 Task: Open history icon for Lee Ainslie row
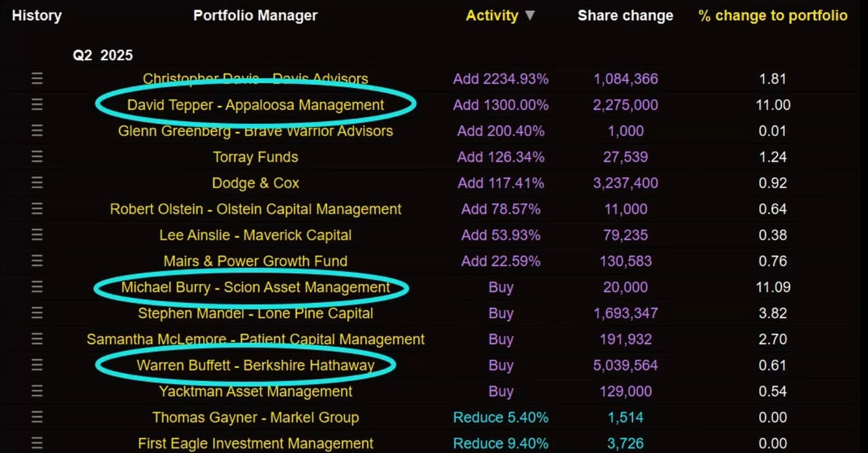coord(37,235)
